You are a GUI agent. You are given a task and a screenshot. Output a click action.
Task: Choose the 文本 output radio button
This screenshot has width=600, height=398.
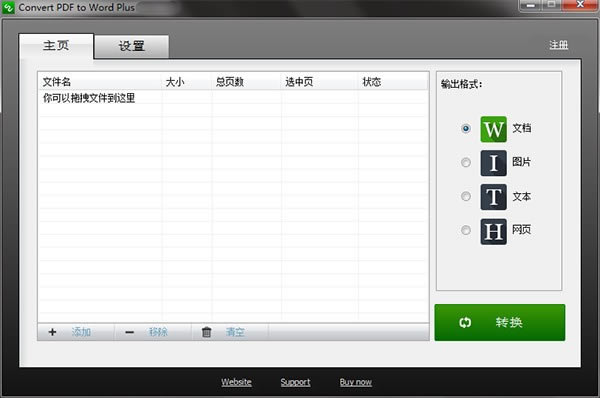pyautogui.click(x=466, y=196)
